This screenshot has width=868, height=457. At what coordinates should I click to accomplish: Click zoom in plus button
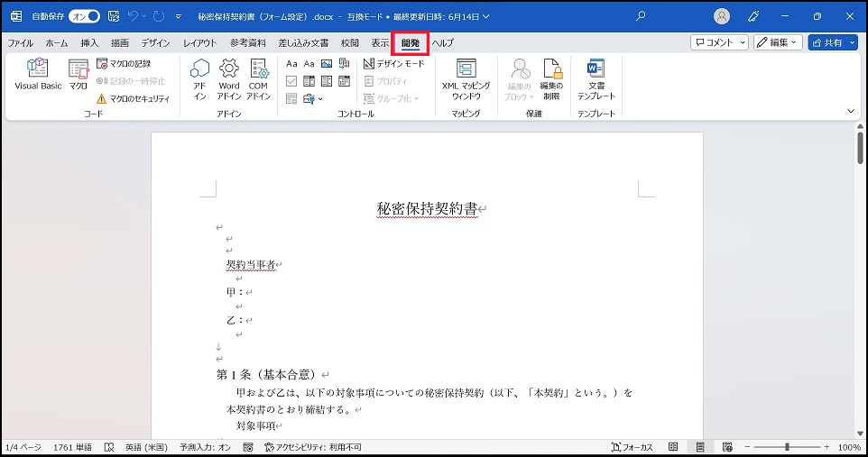click(x=826, y=447)
